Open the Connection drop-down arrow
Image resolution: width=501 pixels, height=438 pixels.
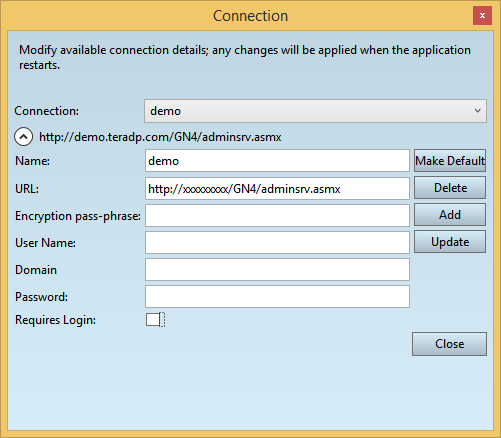pyautogui.click(x=477, y=111)
